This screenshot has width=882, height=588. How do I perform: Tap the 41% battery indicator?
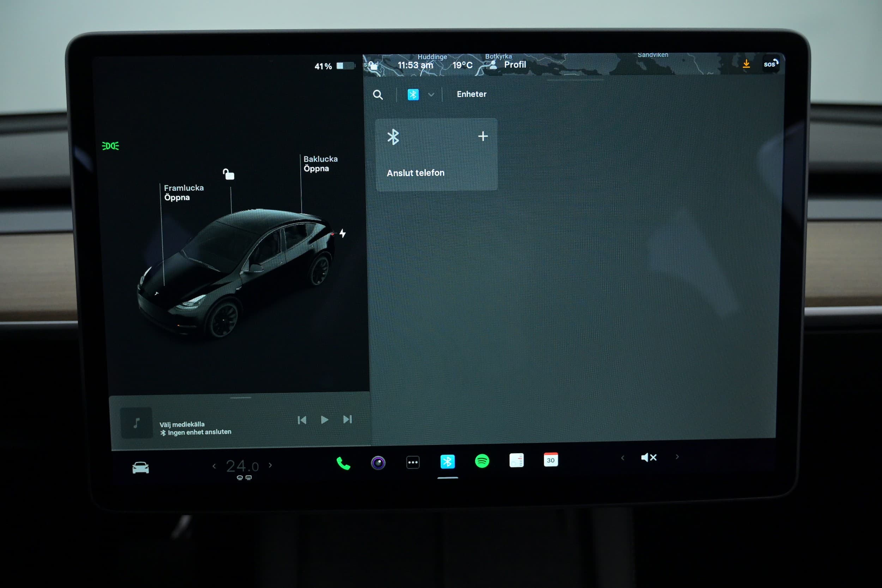coord(334,66)
